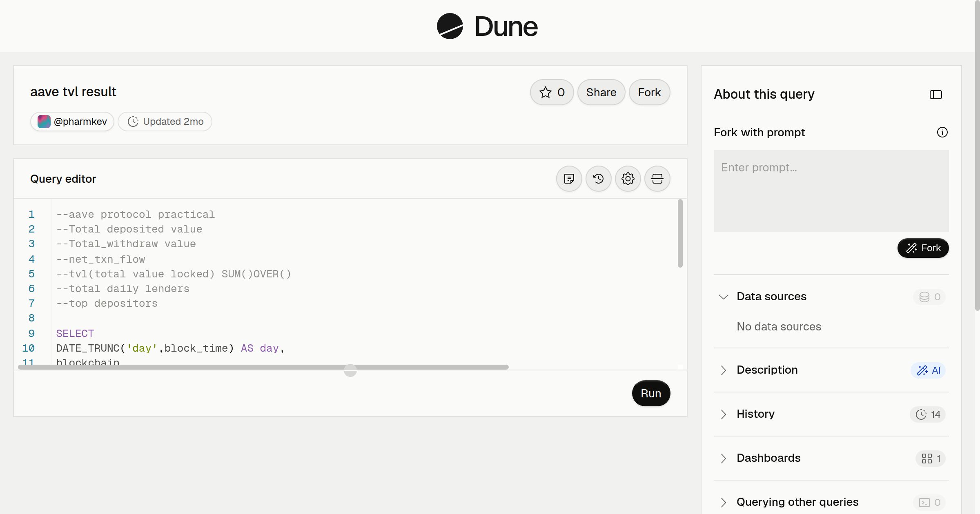Click the comment '--top depositors'

[x=107, y=304]
